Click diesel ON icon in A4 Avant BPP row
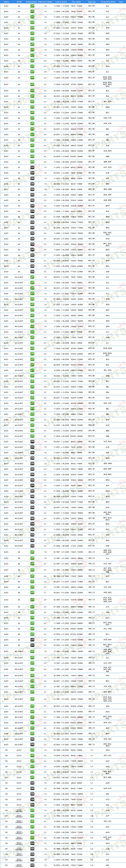Viewport: 126px width, 868px height. click(32, 535)
